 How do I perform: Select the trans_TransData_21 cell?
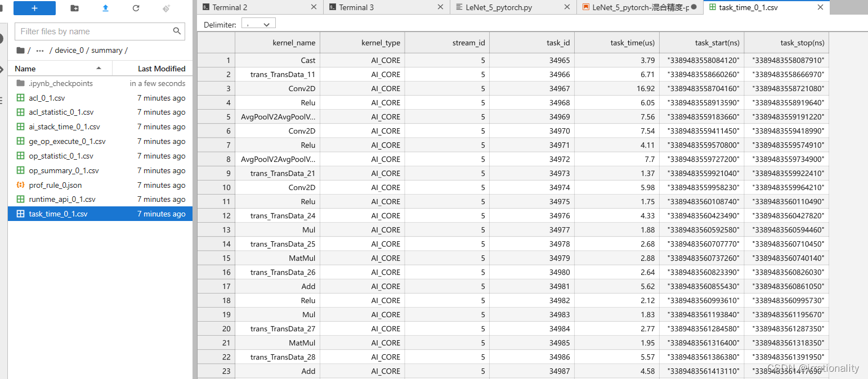[278, 173]
